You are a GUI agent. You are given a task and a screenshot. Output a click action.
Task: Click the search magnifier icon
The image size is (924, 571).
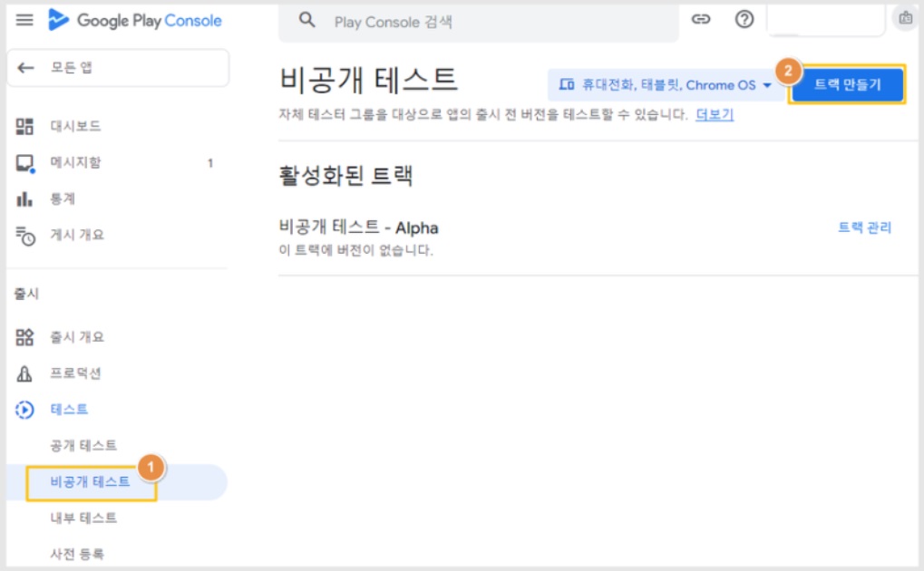click(307, 21)
